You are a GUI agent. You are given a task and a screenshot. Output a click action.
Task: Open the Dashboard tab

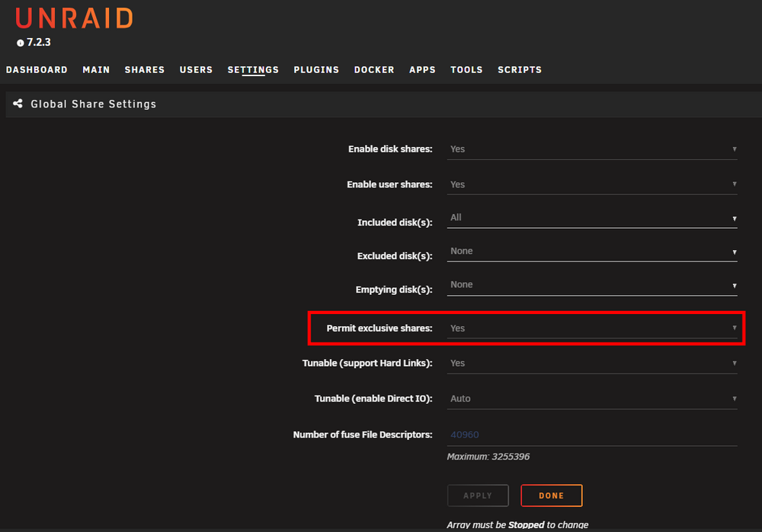[x=37, y=69]
